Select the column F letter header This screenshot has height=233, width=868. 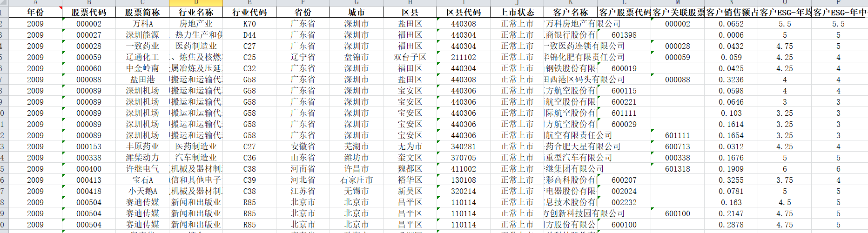pos(303,3)
